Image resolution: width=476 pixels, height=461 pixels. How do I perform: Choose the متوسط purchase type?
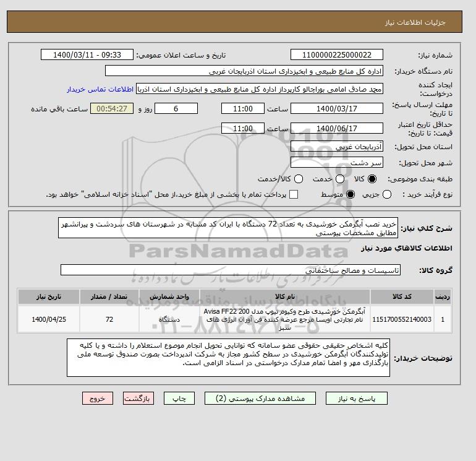pos(351,194)
